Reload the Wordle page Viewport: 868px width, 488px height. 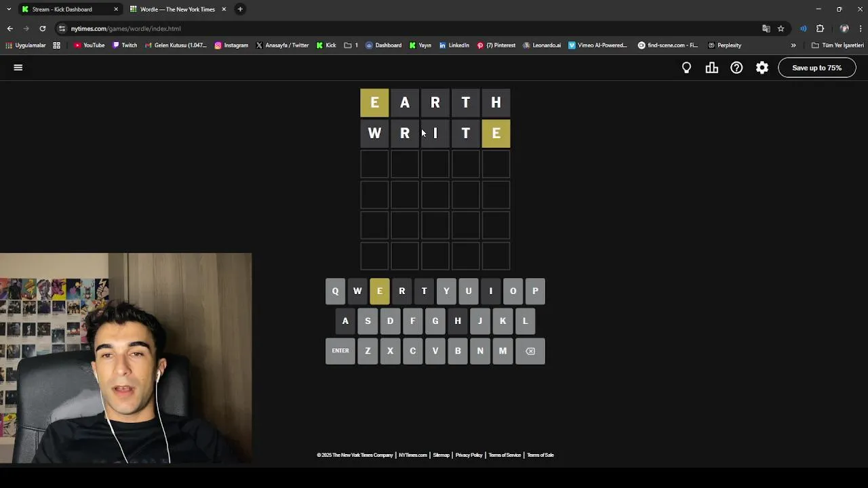pos(42,28)
